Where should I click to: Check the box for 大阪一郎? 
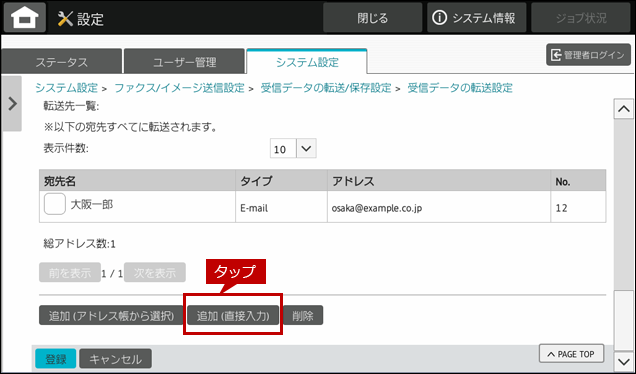pos(55,204)
